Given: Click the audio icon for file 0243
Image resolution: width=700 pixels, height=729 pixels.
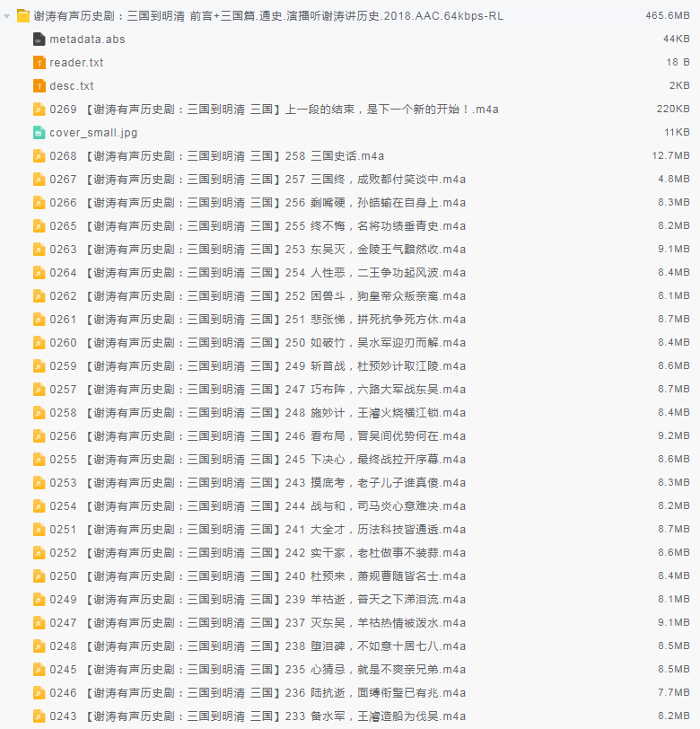Looking at the screenshot, I should [39, 716].
